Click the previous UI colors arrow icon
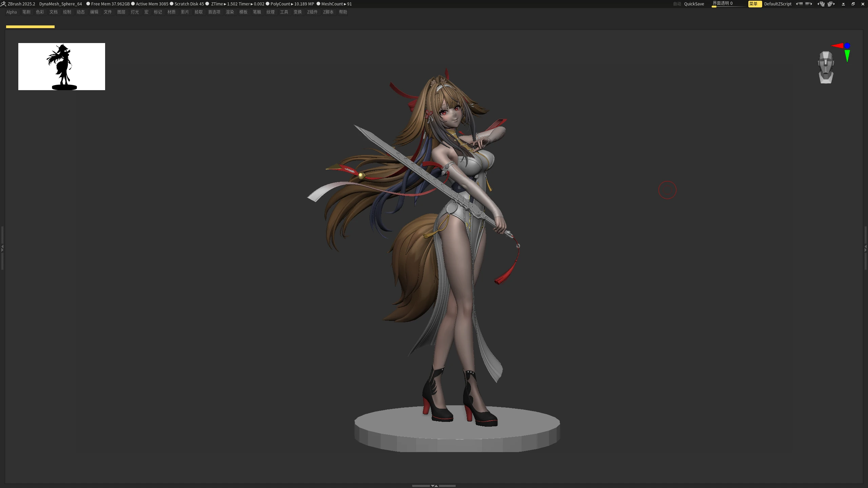 click(799, 4)
